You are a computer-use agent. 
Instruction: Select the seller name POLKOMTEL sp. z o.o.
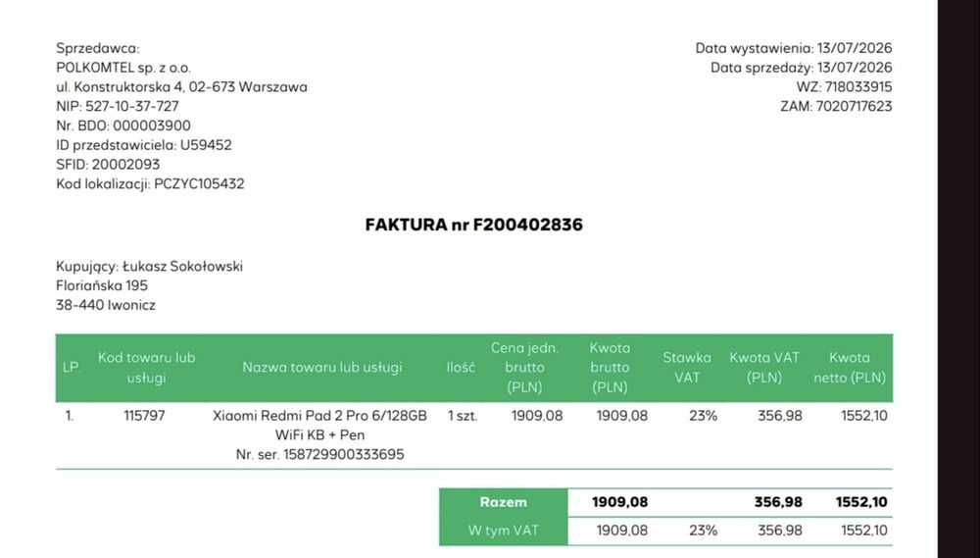(x=123, y=68)
